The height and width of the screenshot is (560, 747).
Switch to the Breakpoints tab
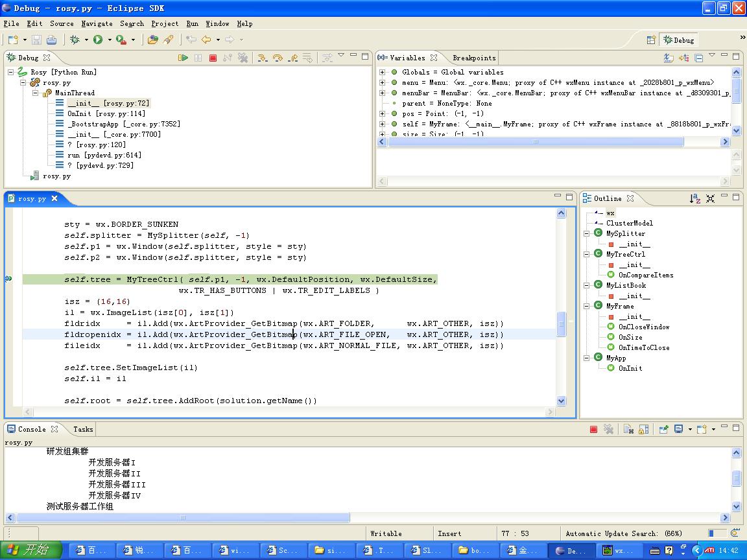474,58
